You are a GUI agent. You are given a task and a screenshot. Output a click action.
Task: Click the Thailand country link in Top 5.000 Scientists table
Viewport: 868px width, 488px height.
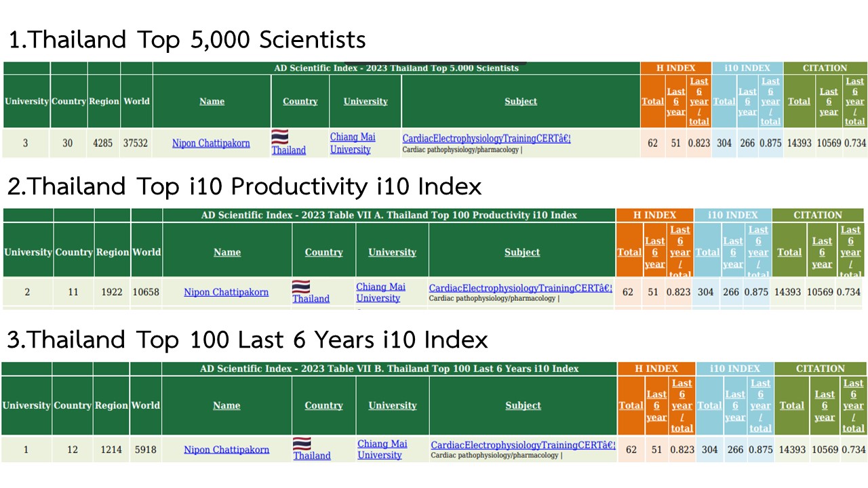289,150
